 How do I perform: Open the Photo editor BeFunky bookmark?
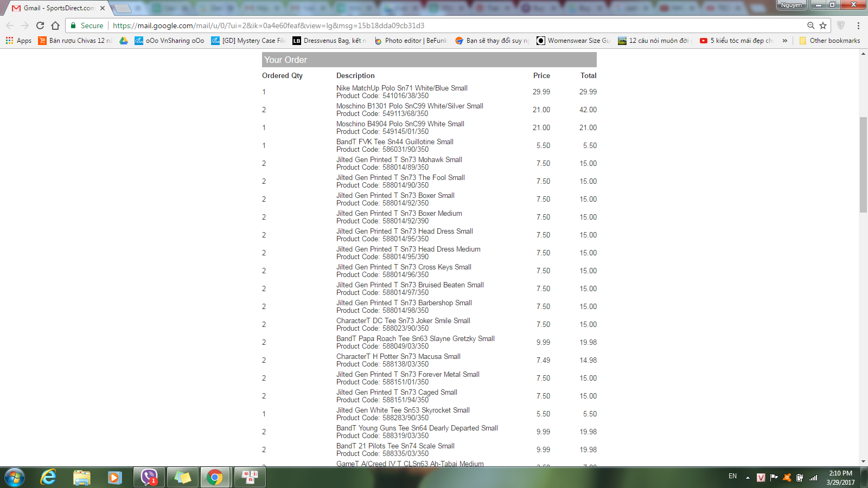pyautogui.click(x=411, y=41)
